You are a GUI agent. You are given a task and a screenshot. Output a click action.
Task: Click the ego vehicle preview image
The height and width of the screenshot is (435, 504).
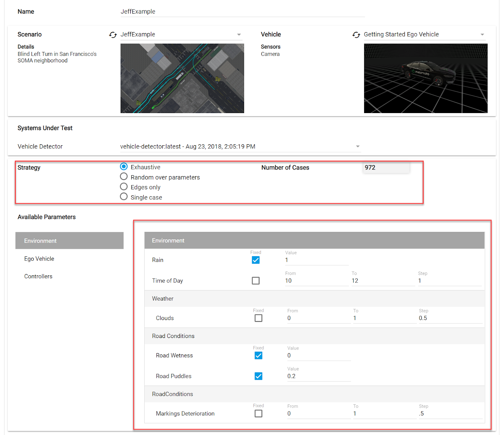pyautogui.click(x=426, y=78)
